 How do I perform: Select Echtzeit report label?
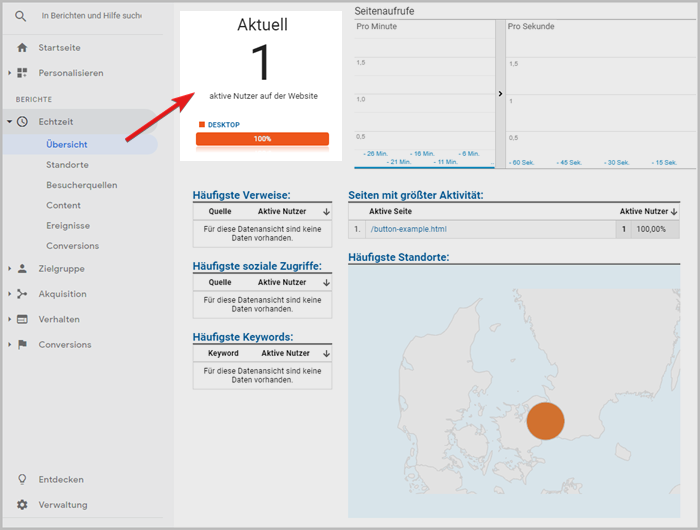(56, 121)
